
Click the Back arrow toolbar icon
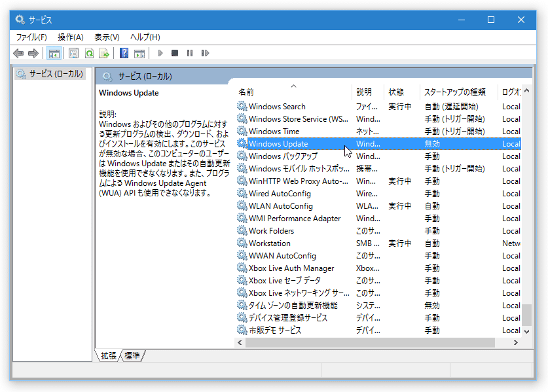[x=18, y=53]
